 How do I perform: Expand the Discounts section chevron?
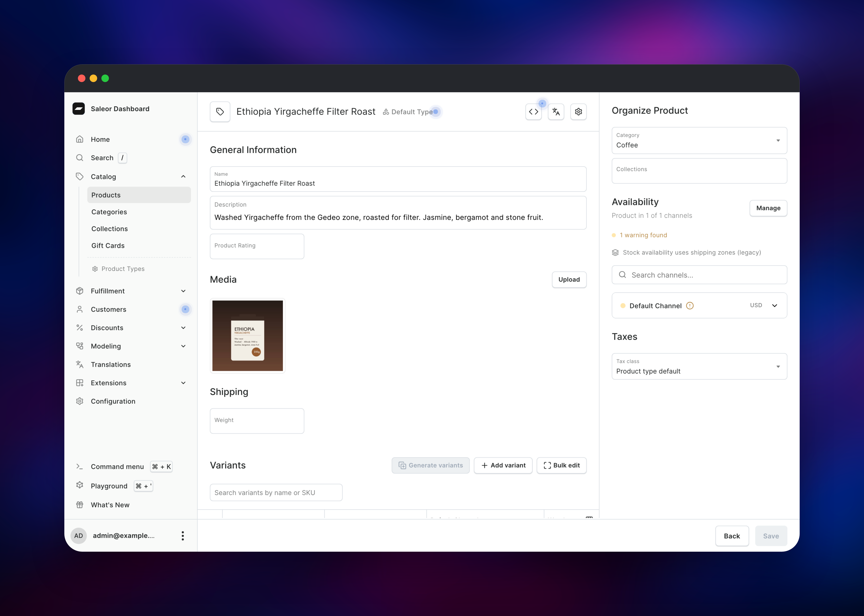[x=183, y=328]
